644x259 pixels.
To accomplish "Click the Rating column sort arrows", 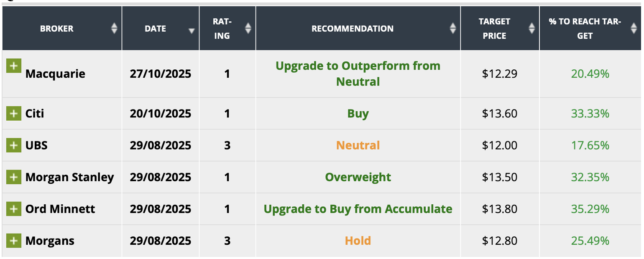I will (x=248, y=28).
